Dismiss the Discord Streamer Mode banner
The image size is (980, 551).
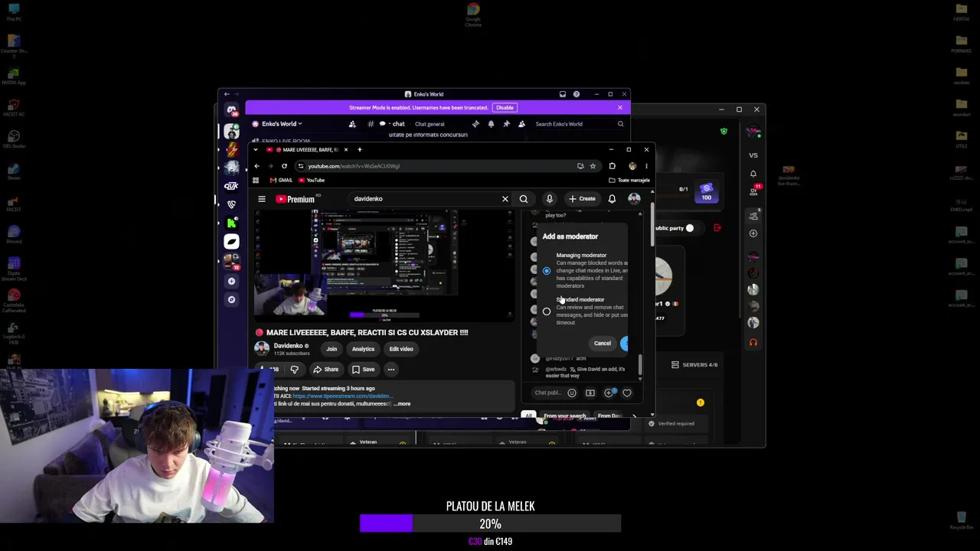(620, 108)
